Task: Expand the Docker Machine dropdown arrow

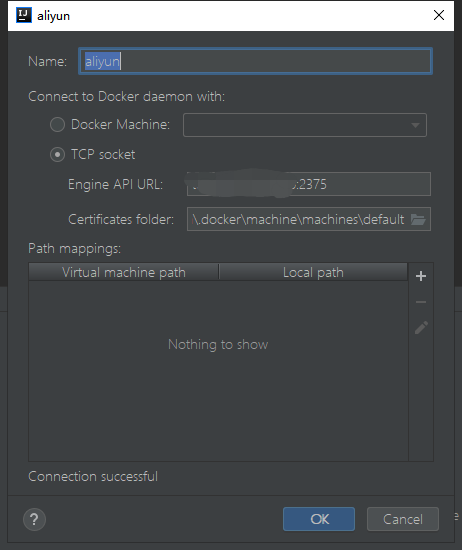Action: [x=415, y=125]
